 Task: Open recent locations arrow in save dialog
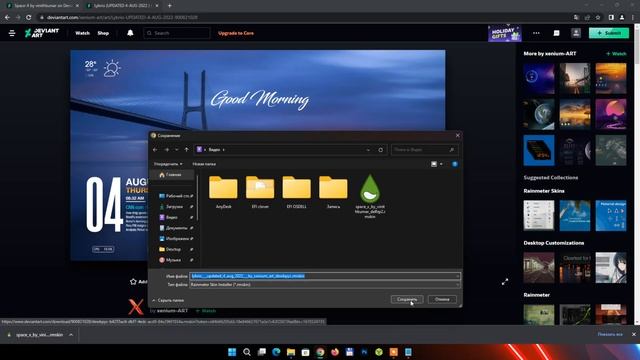pos(176,150)
